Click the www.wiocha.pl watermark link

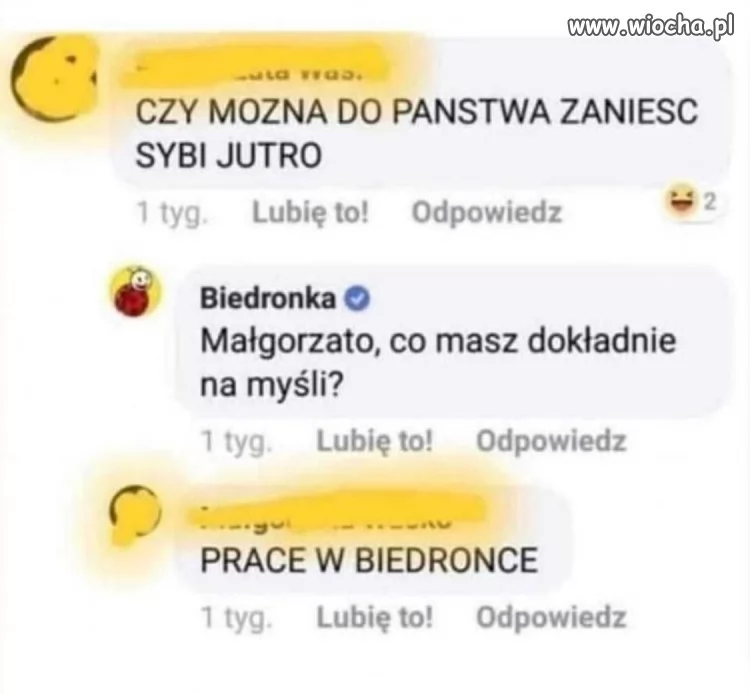click(651, 25)
